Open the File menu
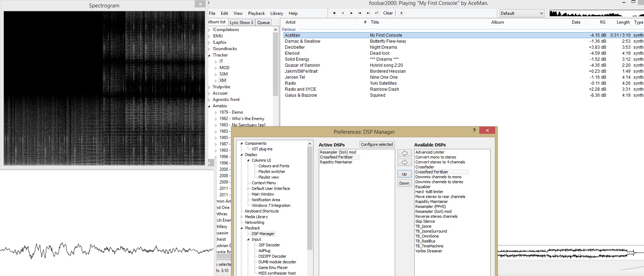The height and width of the screenshot is (276, 644). point(212,13)
